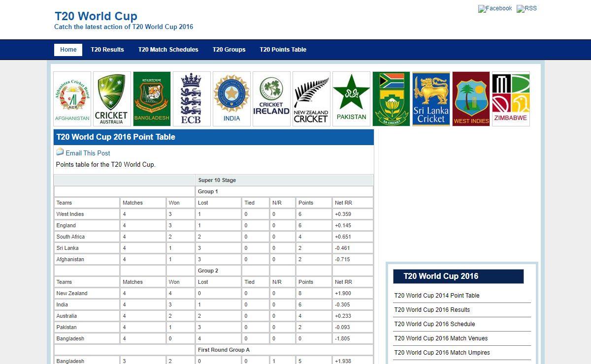Open T20 Match Schedules in navigation

coord(168,50)
